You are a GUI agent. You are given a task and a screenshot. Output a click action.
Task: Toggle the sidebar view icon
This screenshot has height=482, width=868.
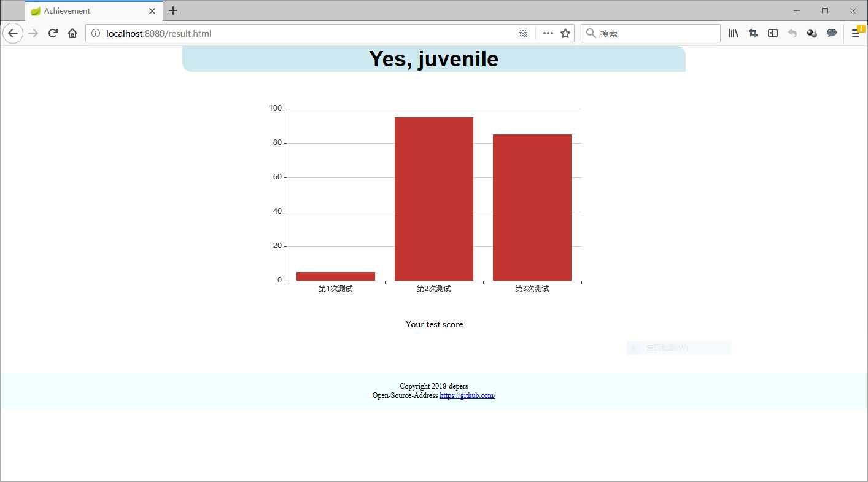773,33
